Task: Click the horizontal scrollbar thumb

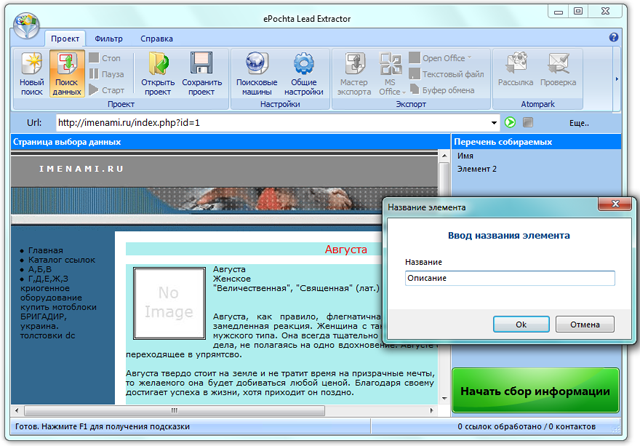Action: coord(175,410)
